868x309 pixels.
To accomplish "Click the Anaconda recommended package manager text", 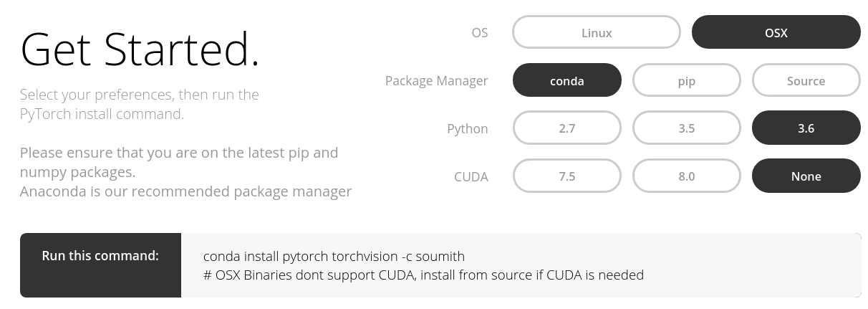I will coord(185,191).
